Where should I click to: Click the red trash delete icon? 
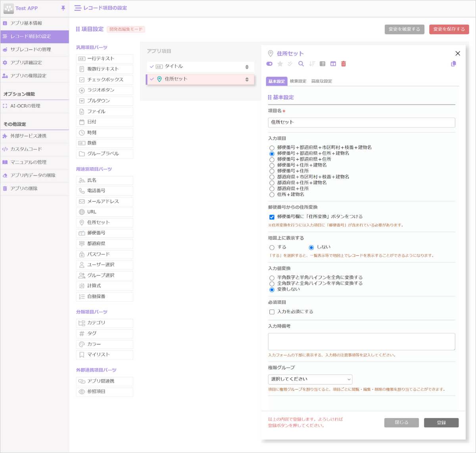click(x=344, y=64)
